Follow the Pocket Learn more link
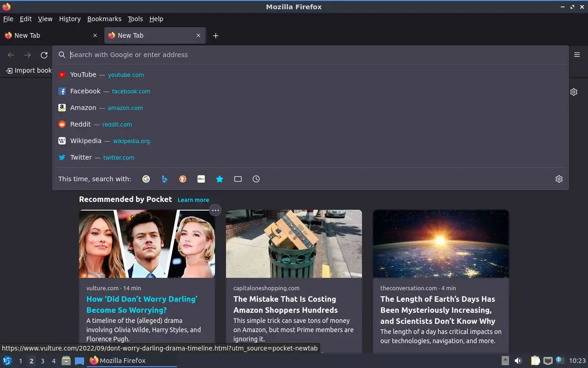 193,200
